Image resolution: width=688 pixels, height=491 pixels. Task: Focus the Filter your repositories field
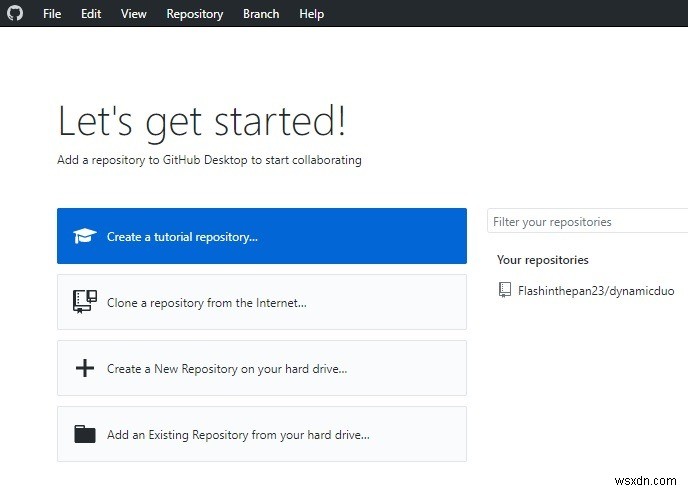point(588,221)
